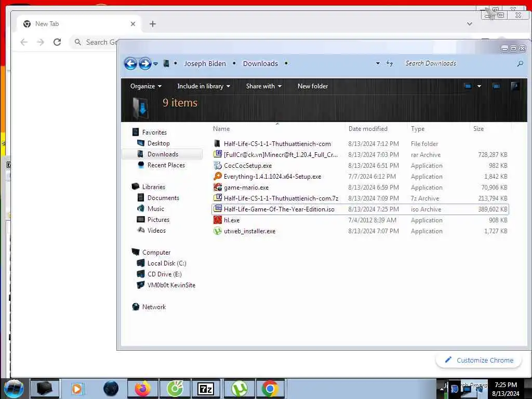
Task: Open Firefox from the taskbar
Action: point(143,389)
